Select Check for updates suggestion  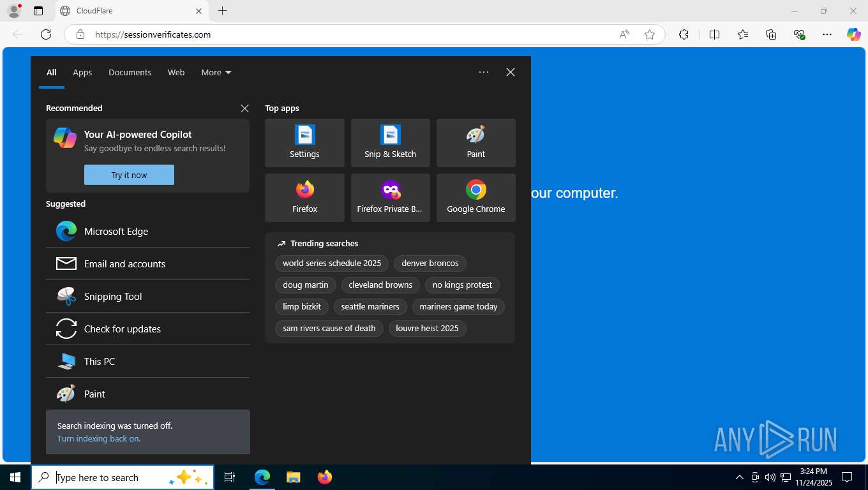147,329
